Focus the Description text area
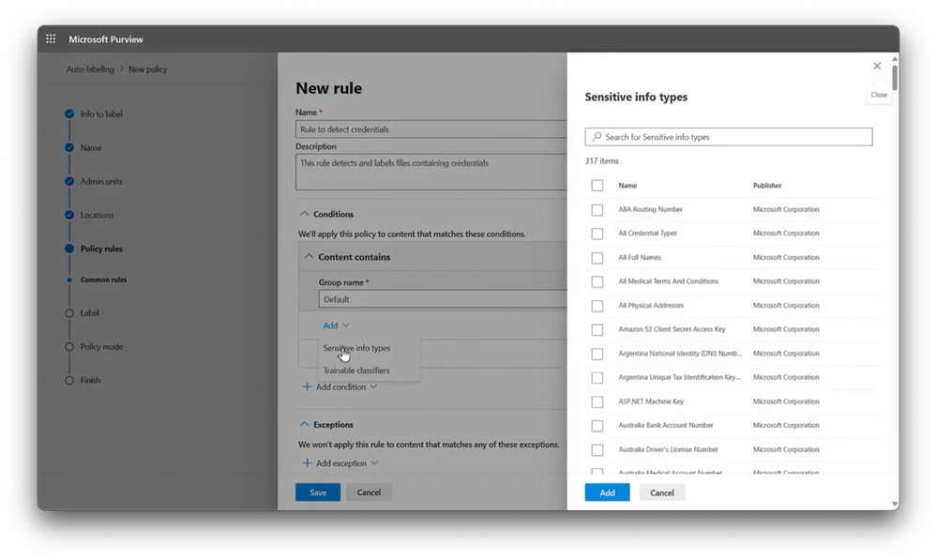The width and height of the screenshot is (937, 560). click(431, 172)
